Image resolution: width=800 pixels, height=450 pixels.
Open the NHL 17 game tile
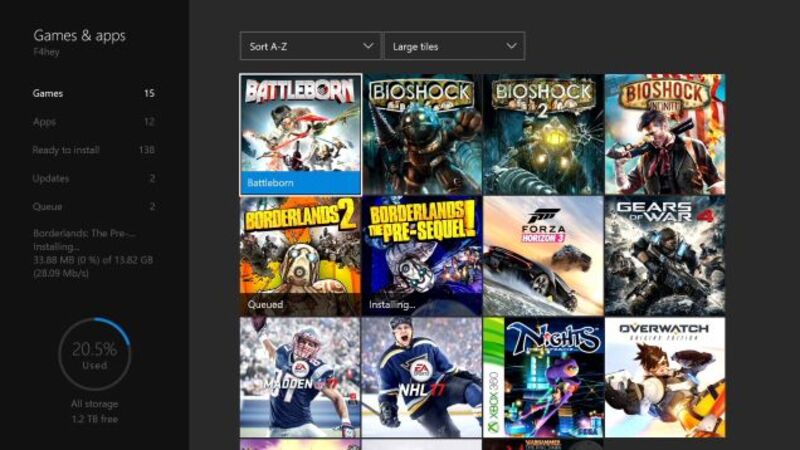[422, 377]
